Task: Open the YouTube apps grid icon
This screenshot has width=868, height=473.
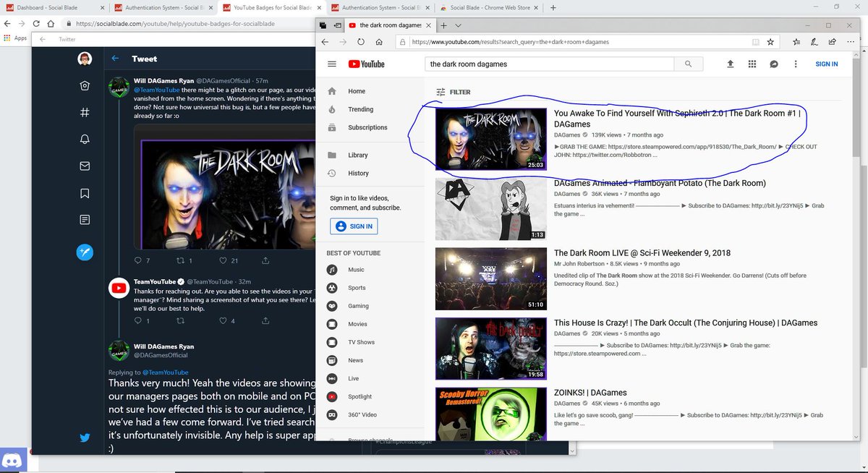Action: 752,64
